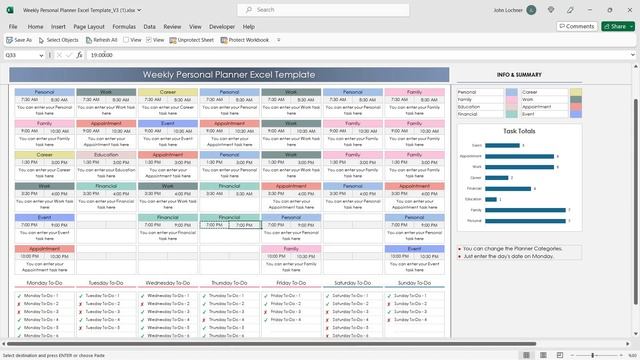Click the pen drawing icon in title bar
Viewport: 640px width, 360px height.
[x=570, y=10]
